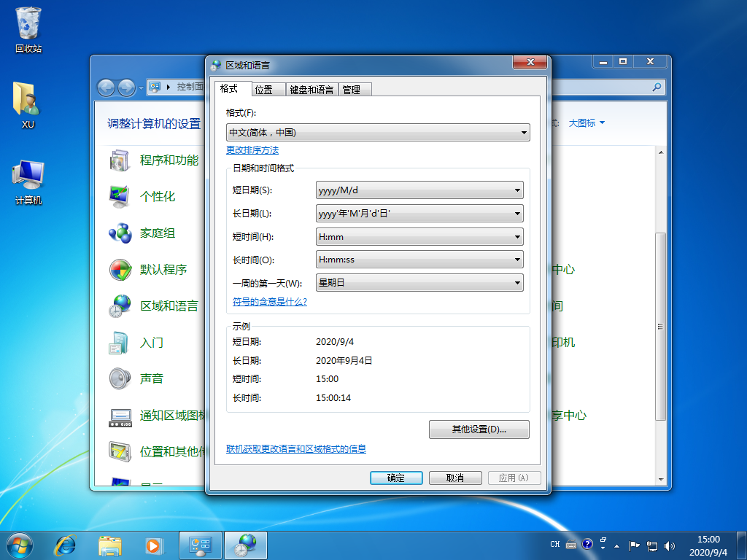Click the Control Panel vertical scrollbar thumb
747x560 pixels.
660,326
